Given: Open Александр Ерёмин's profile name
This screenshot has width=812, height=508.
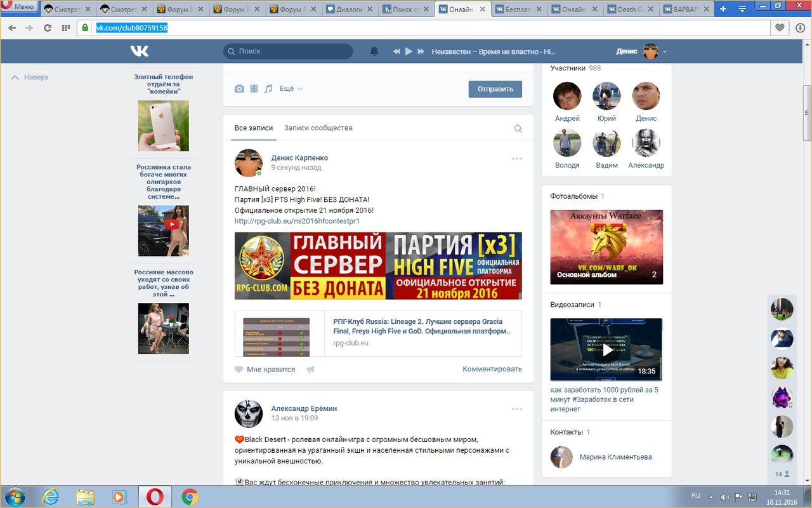Looking at the screenshot, I should pyautogui.click(x=304, y=409).
